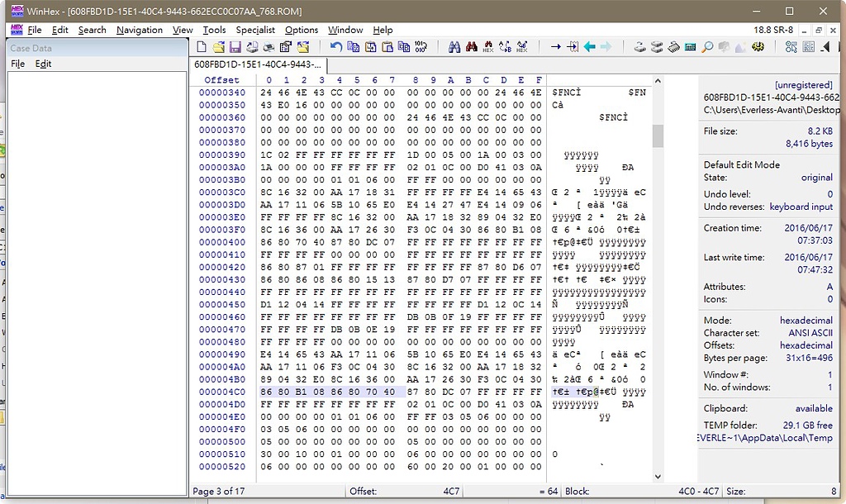The width and height of the screenshot is (846, 504).
Task: Open the Search menu
Action: [x=93, y=31]
